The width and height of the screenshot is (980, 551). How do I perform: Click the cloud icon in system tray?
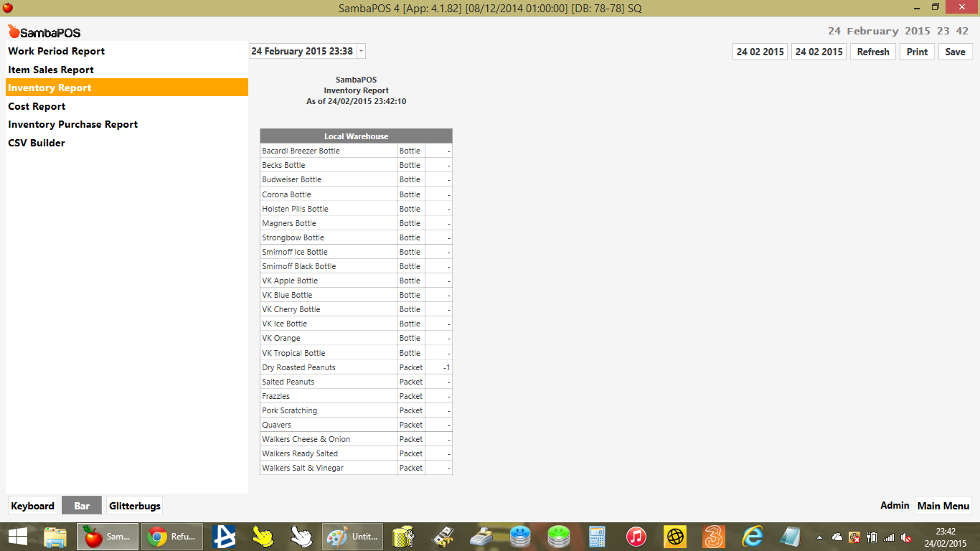837,537
